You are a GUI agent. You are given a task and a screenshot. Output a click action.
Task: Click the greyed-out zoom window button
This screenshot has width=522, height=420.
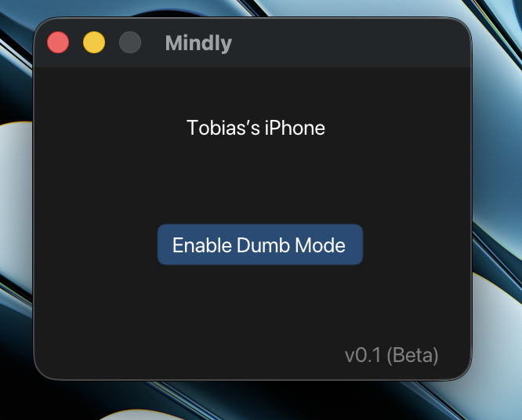click(130, 42)
